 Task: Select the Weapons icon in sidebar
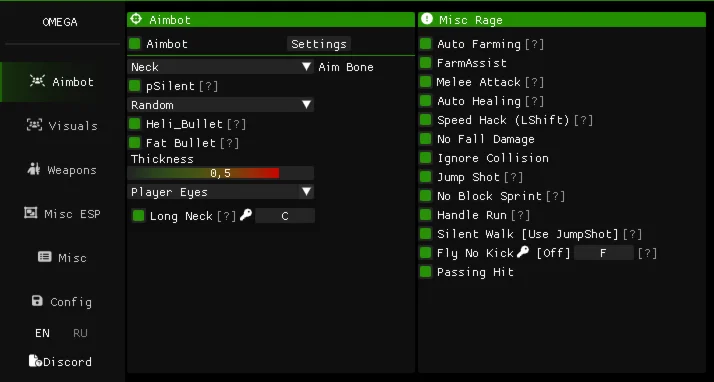click(x=34, y=169)
